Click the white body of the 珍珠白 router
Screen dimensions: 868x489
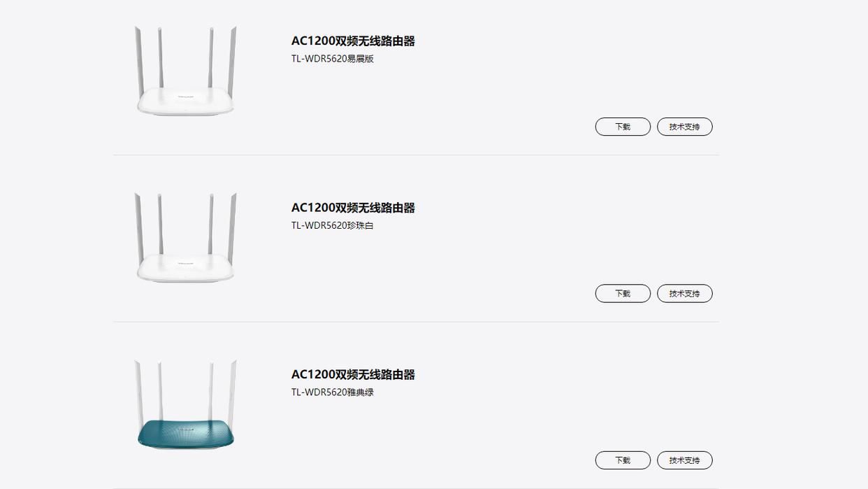click(186, 267)
